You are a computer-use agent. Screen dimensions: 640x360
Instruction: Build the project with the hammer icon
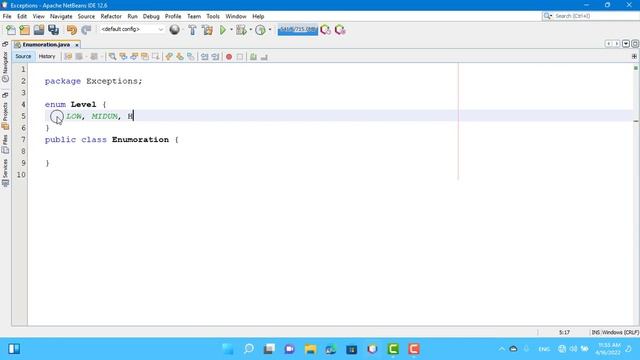pyautogui.click(x=192, y=30)
